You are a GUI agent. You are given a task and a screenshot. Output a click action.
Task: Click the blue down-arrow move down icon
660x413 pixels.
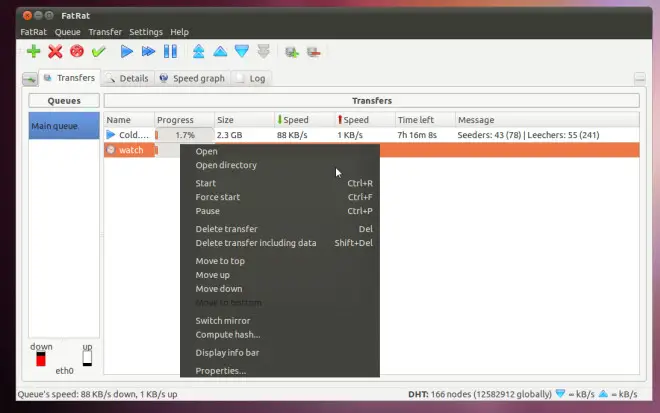tap(242, 51)
